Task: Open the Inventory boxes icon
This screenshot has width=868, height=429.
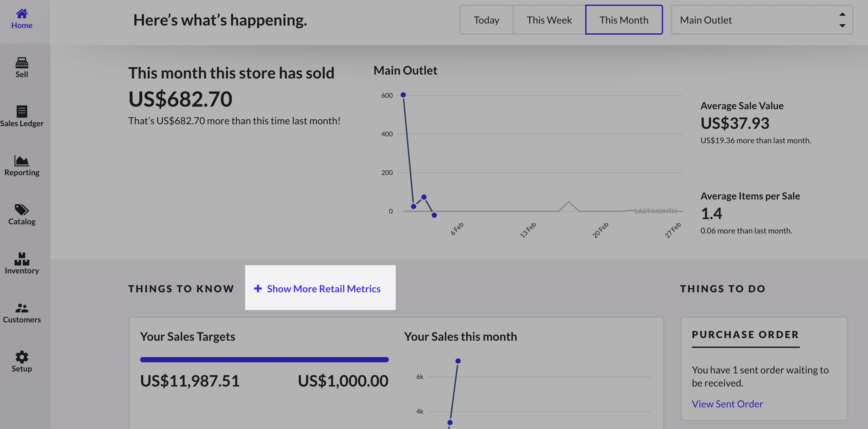Action: (x=22, y=259)
